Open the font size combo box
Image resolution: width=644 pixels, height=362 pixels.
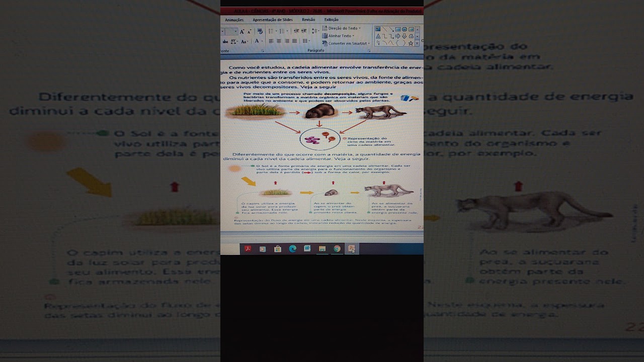coord(231,32)
